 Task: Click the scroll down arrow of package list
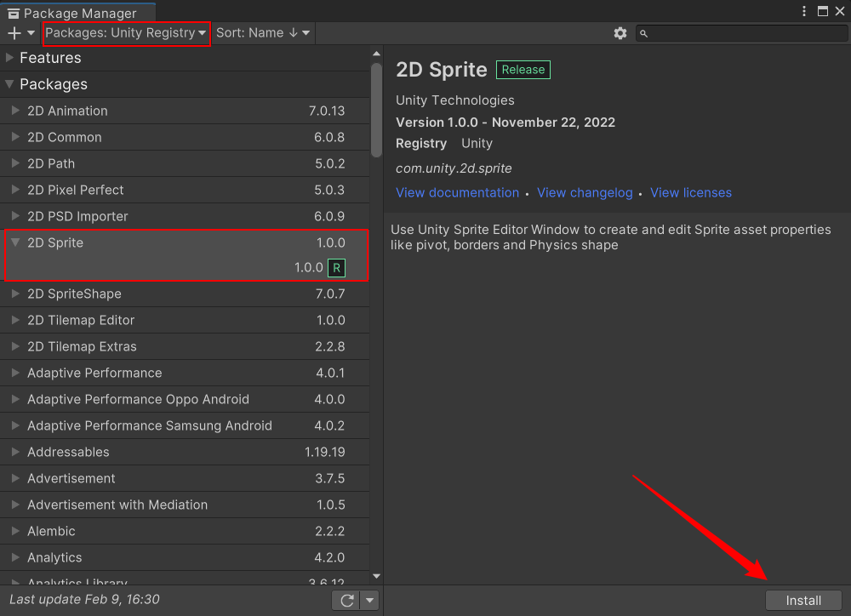[377, 576]
